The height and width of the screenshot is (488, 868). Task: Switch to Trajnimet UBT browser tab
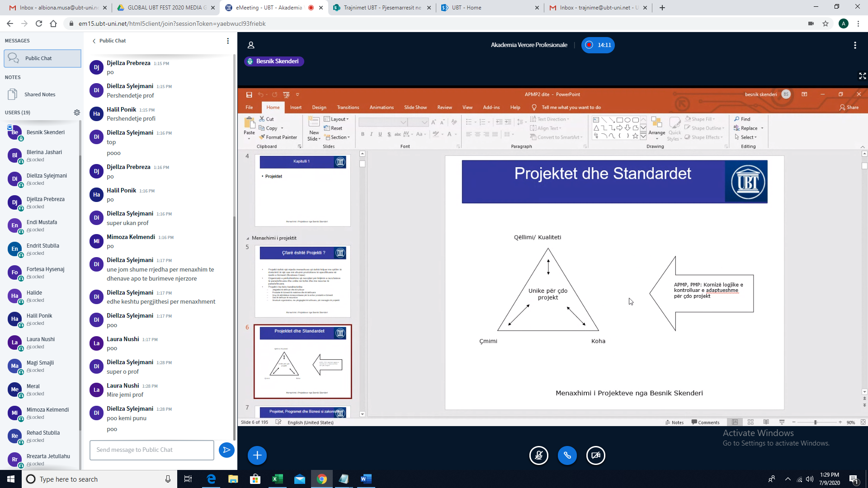click(x=382, y=8)
